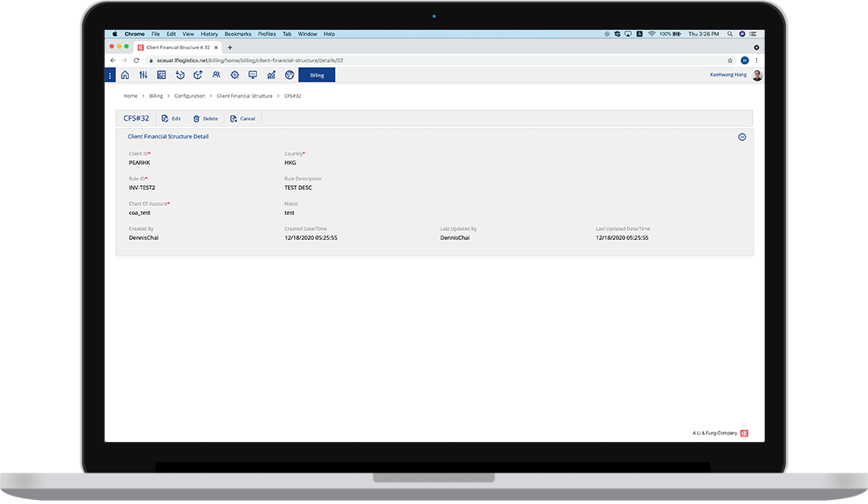868x504 pixels.
Task: Open the Bookmarks menu in the menu bar
Action: (x=238, y=34)
